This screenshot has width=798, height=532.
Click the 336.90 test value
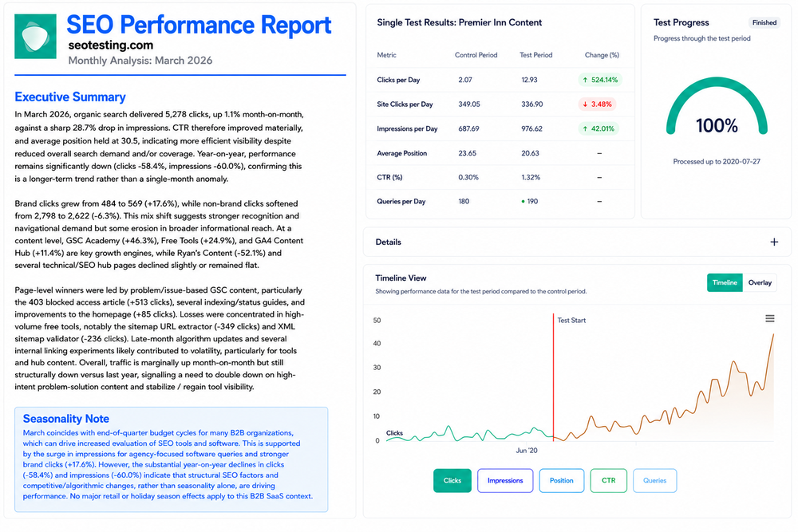[531, 104]
